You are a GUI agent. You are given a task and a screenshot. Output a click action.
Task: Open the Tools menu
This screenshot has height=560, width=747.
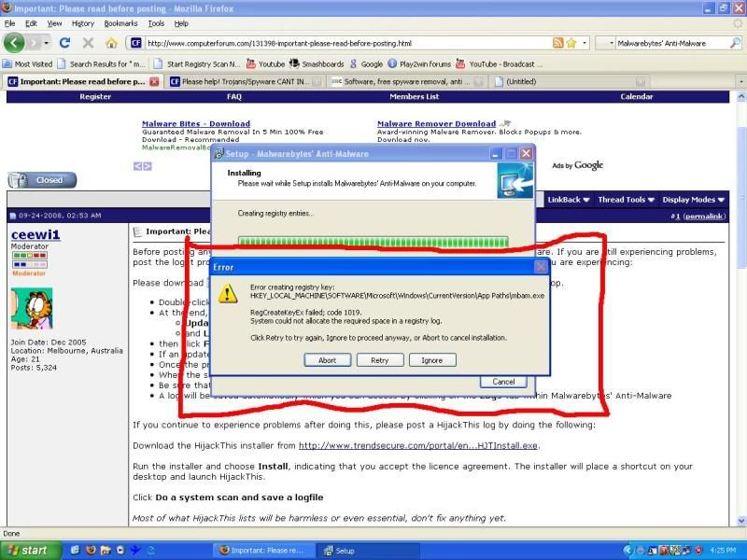(x=156, y=23)
